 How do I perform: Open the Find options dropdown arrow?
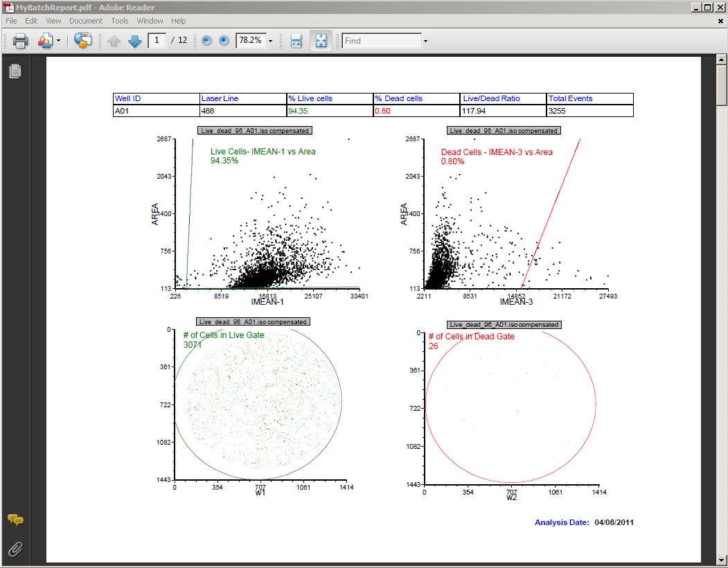tap(425, 41)
